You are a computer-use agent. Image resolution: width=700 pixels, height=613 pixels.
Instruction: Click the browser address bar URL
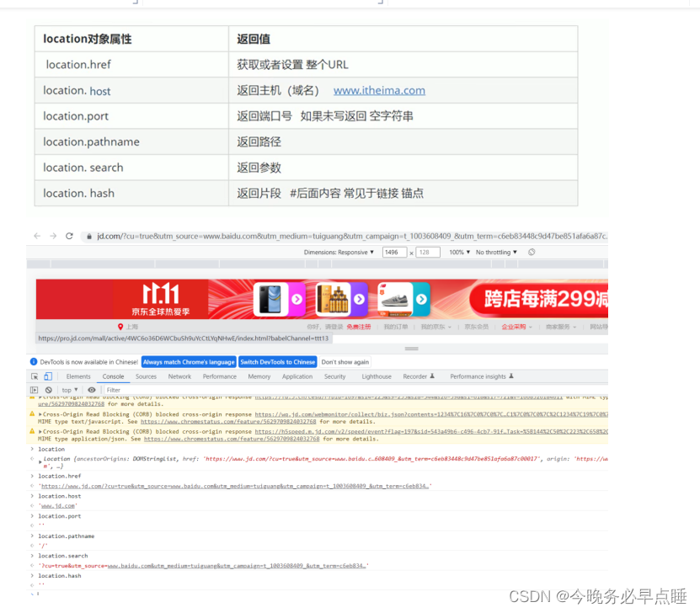tap(352, 236)
